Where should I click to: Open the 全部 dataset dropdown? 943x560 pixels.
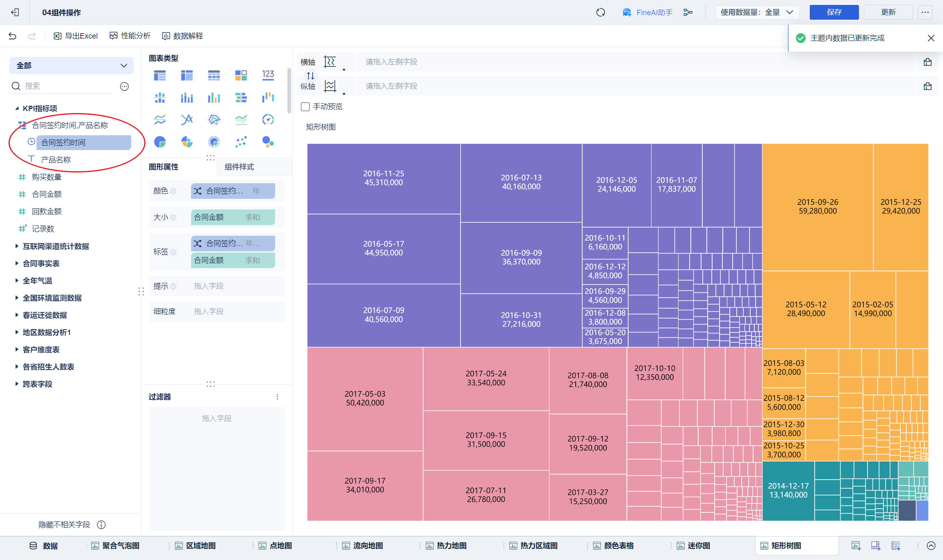pyautogui.click(x=71, y=66)
